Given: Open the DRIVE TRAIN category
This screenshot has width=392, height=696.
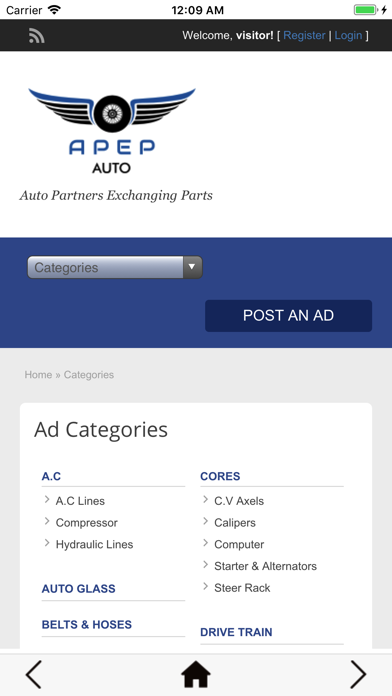Looking at the screenshot, I should [236, 632].
